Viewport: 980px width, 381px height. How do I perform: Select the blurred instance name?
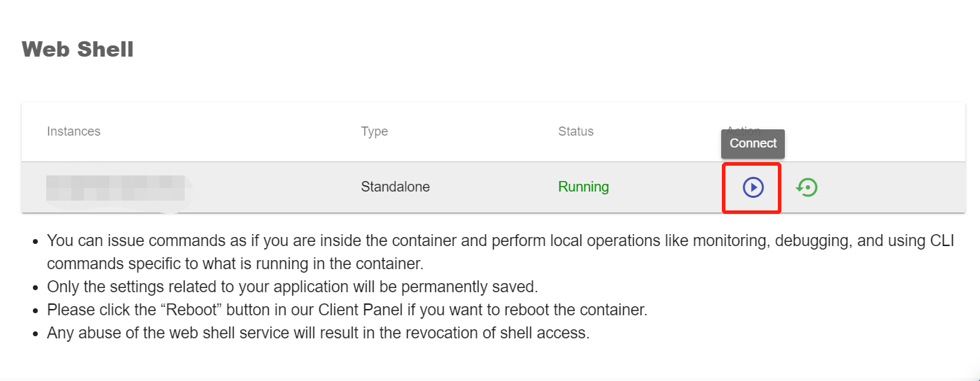pos(115,187)
